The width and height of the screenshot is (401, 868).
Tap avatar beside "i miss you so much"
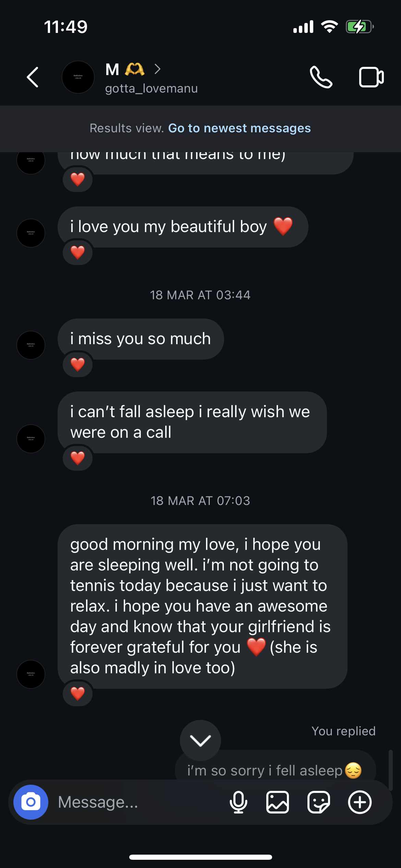31,345
